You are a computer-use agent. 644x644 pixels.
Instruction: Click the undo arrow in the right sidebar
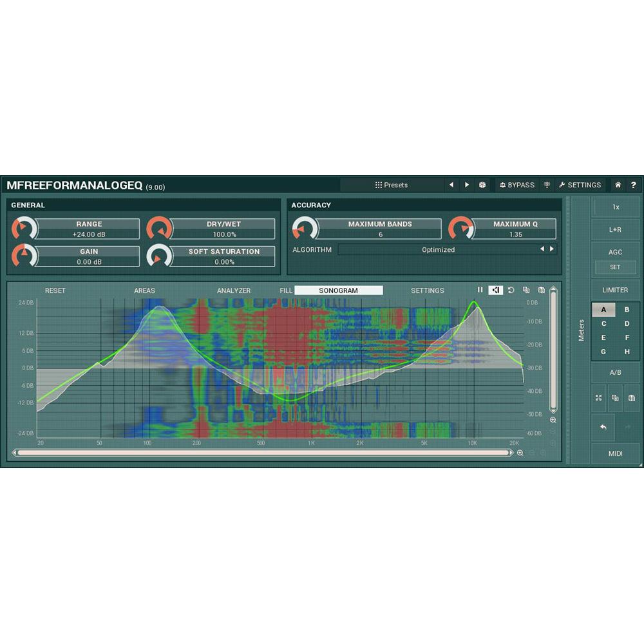pyautogui.click(x=603, y=427)
